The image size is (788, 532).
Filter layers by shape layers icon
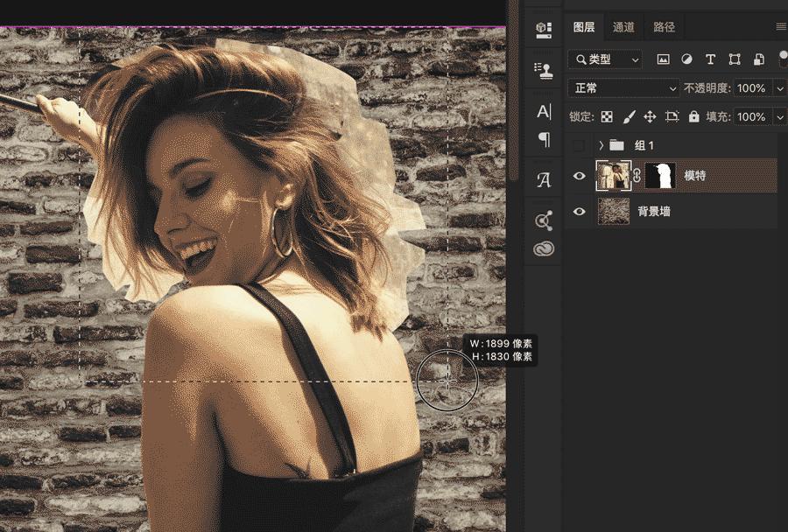735,59
